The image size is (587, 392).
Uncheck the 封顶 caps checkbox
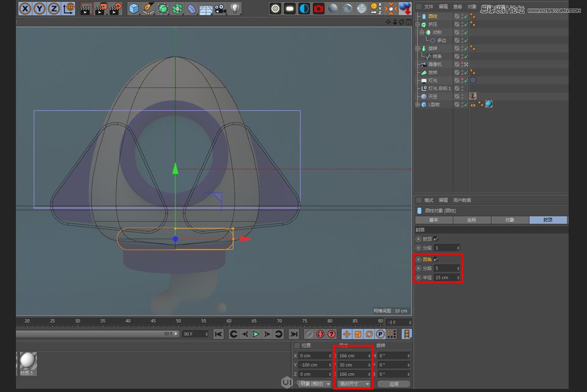(435, 238)
